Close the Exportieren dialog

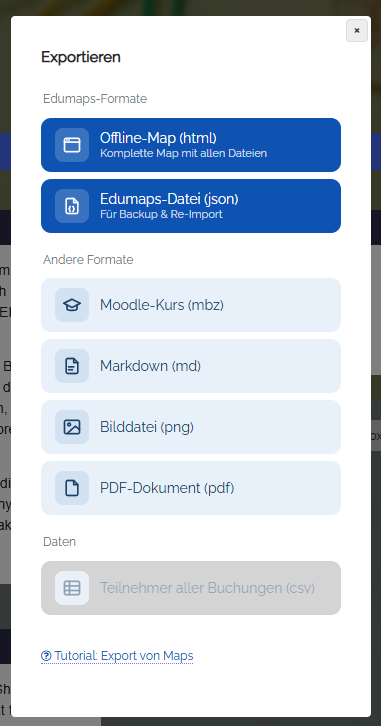point(357,31)
